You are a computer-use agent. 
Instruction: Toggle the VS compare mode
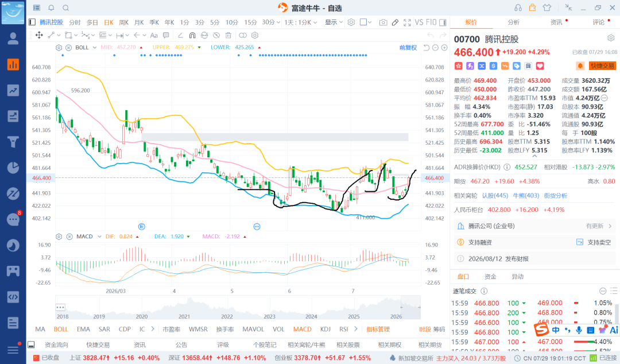click(418, 22)
